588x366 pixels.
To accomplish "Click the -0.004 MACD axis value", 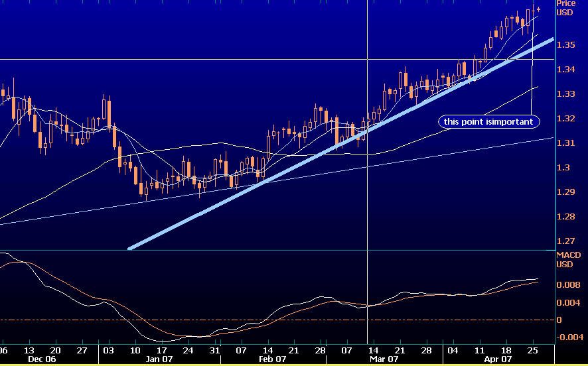I will click(x=569, y=337).
